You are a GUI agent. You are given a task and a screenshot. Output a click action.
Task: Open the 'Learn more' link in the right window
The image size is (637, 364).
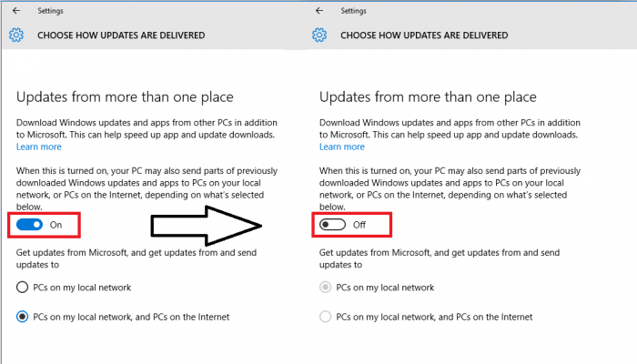point(342,147)
